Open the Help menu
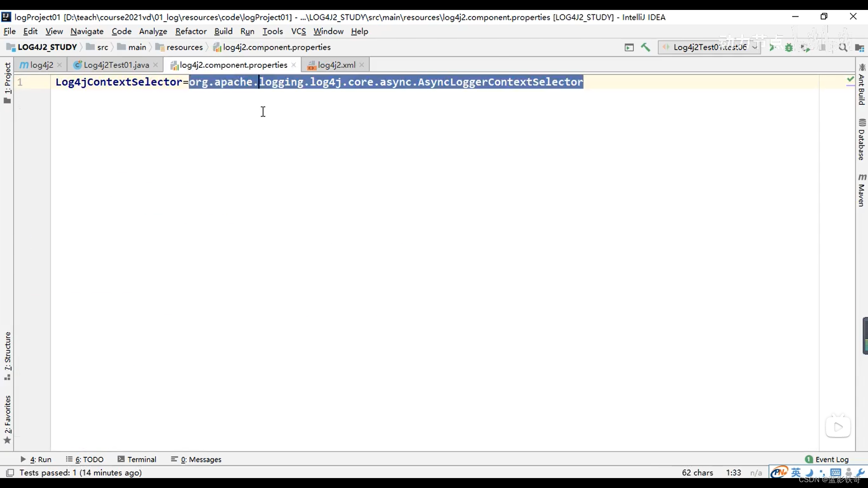 tap(359, 31)
